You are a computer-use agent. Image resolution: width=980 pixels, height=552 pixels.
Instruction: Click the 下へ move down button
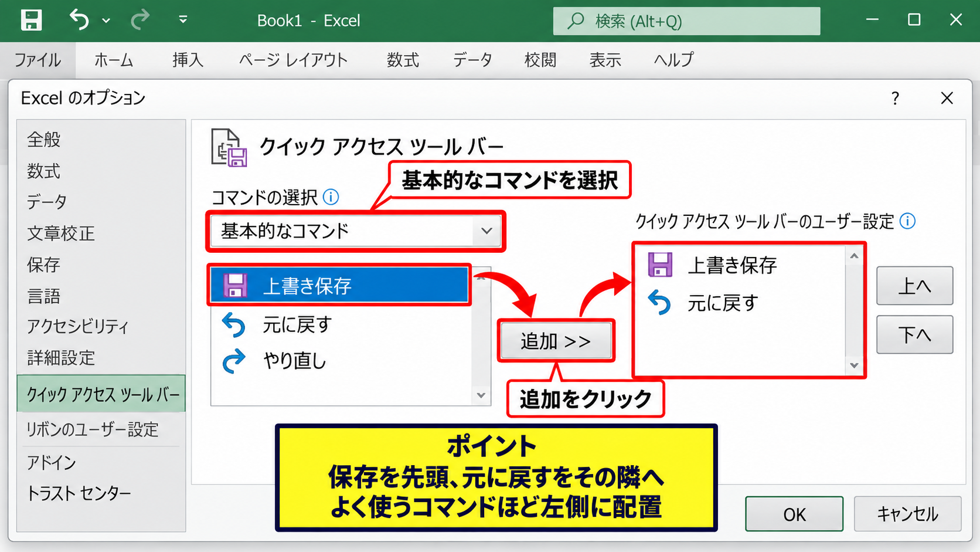(x=914, y=335)
